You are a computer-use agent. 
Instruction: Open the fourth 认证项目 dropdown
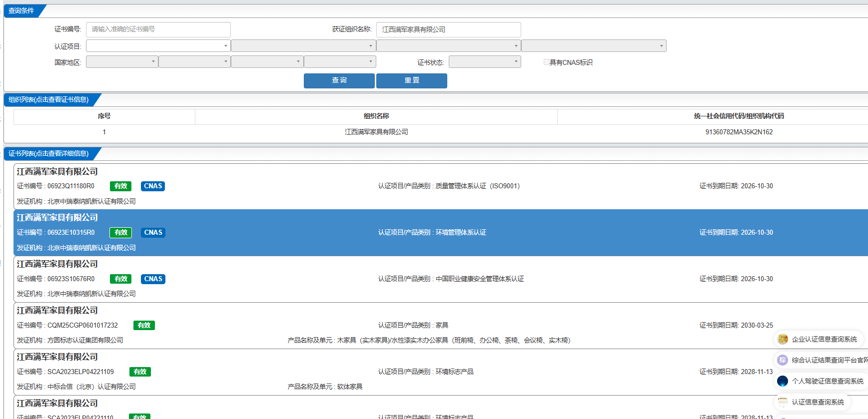pos(594,46)
